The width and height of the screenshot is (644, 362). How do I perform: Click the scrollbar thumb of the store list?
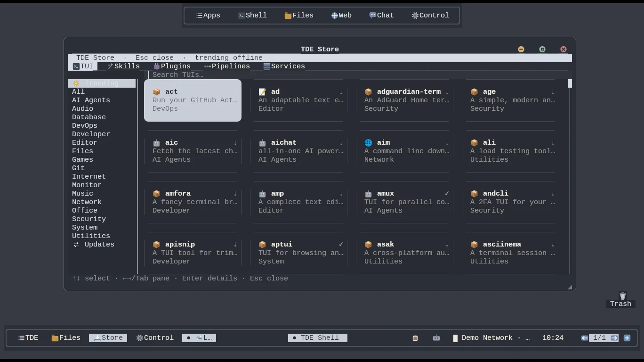pos(570,83)
